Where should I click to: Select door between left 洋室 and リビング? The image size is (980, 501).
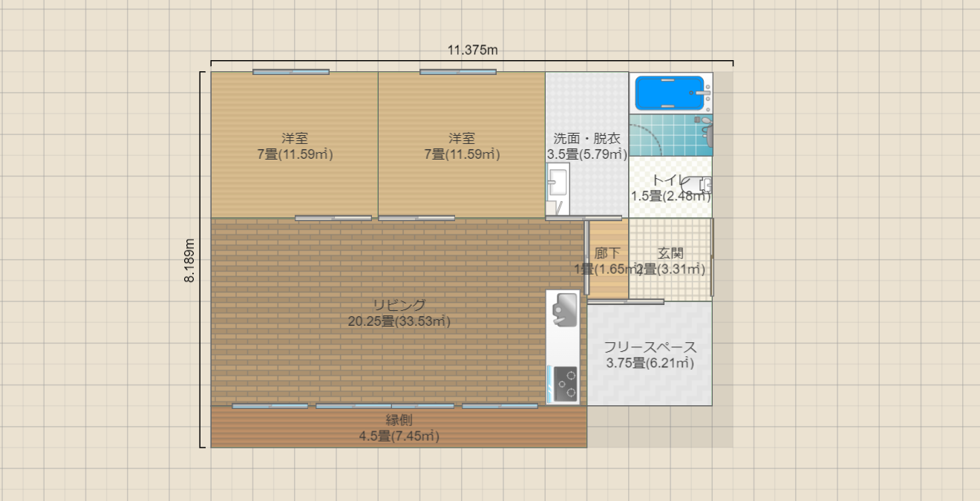tap(333, 218)
